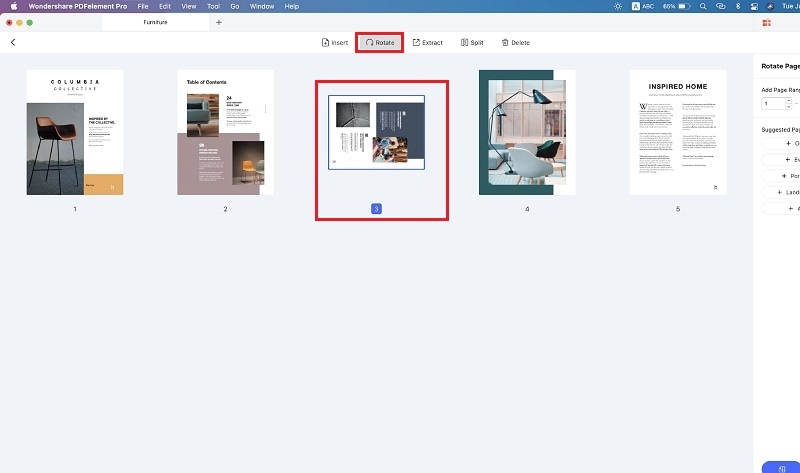Viewport: 800px width, 473px height.
Task: Open the Split document tool
Action: 472,42
